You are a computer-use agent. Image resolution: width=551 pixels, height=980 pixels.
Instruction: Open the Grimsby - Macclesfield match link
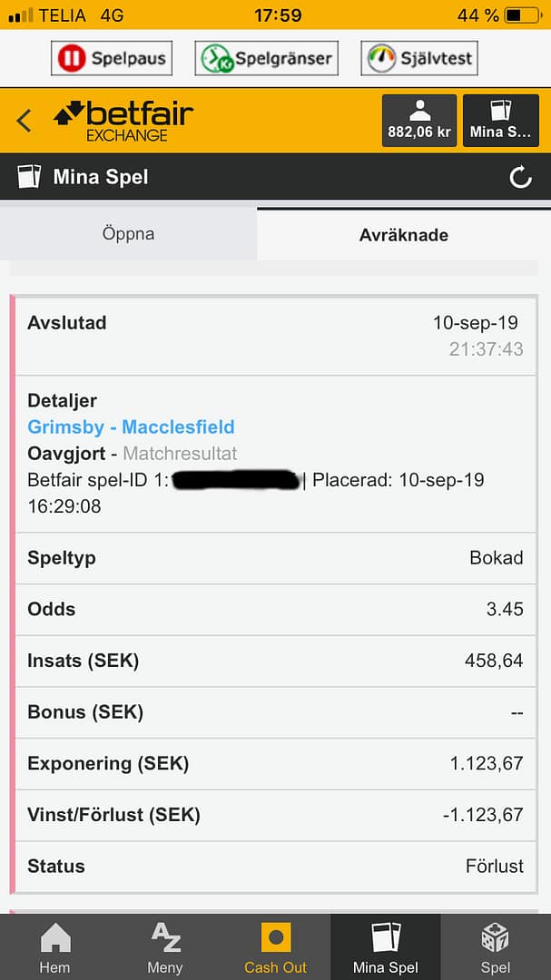coord(132,427)
